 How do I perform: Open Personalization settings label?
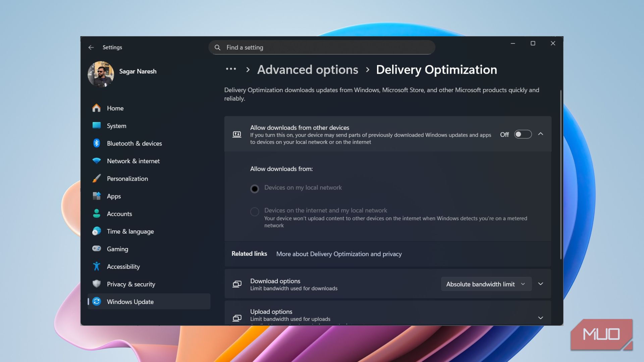(127, 179)
